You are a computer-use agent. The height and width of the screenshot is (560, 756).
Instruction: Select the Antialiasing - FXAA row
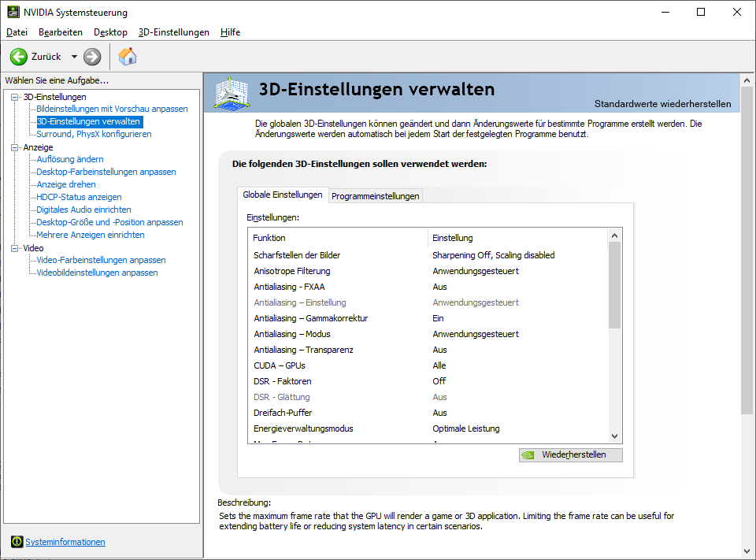point(428,287)
